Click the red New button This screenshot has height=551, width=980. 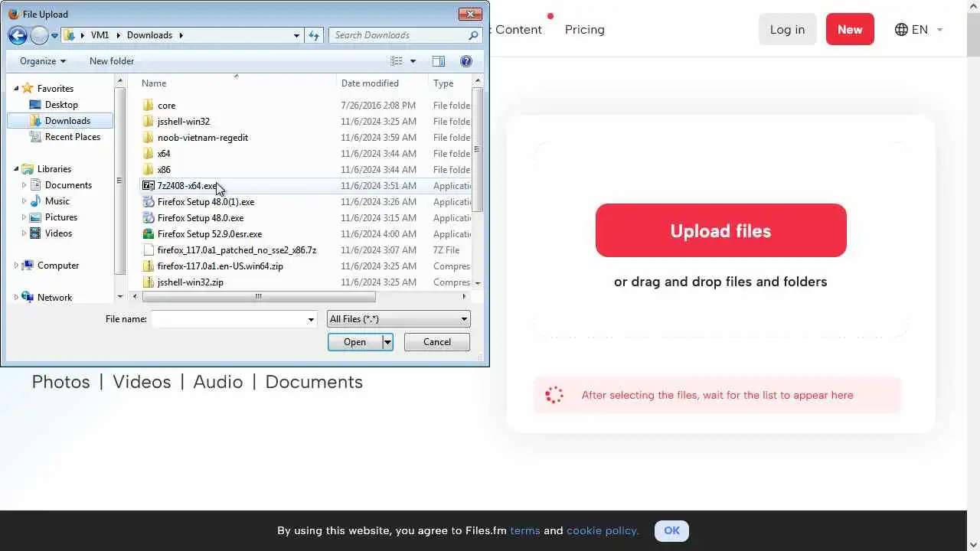850,30
